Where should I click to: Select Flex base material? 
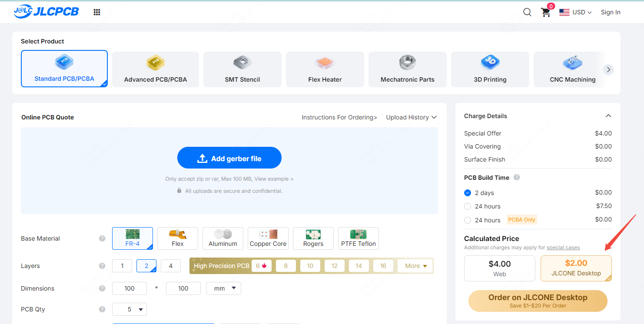[x=178, y=238]
